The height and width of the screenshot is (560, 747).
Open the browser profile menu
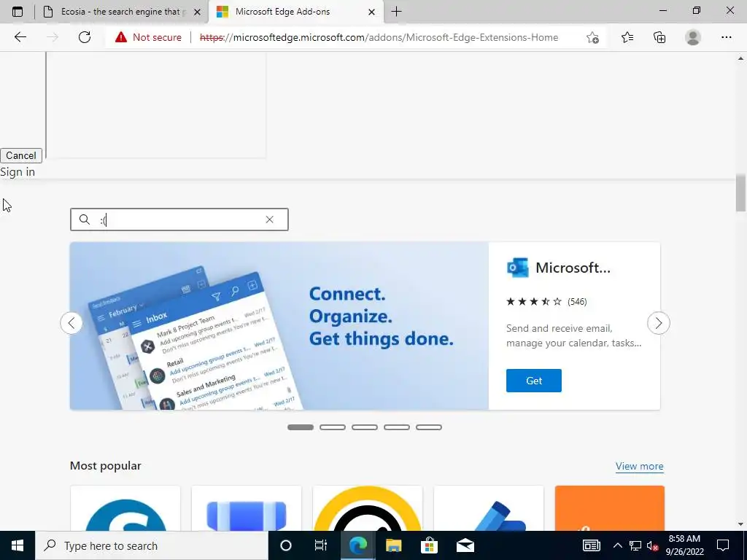tap(693, 37)
